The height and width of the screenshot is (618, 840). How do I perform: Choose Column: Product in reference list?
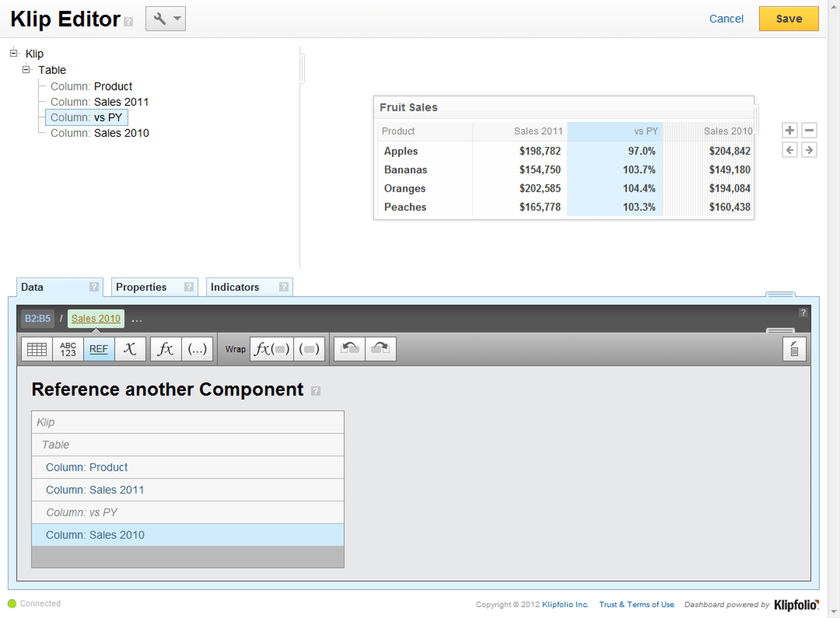[188, 468]
